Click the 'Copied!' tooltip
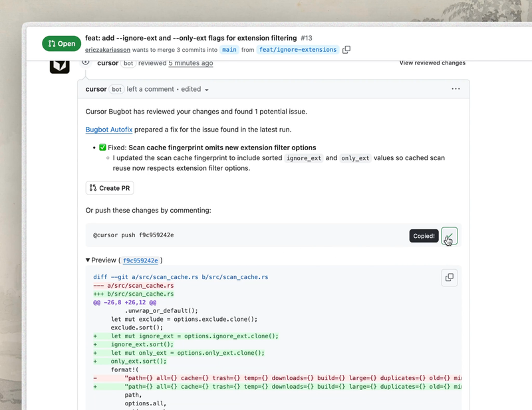Viewport: 532px width, 410px height. 424,236
